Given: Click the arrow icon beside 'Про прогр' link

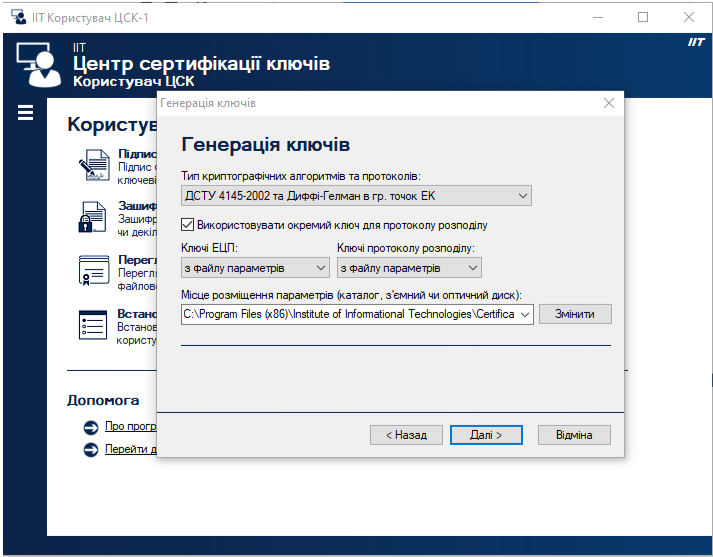Looking at the screenshot, I should pos(91,427).
